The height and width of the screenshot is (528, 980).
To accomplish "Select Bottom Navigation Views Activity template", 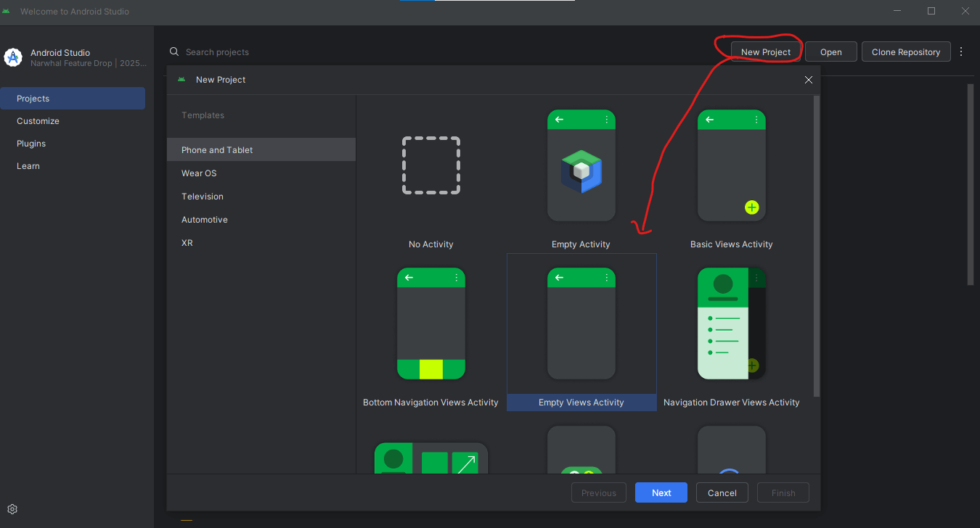I will 430,324.
